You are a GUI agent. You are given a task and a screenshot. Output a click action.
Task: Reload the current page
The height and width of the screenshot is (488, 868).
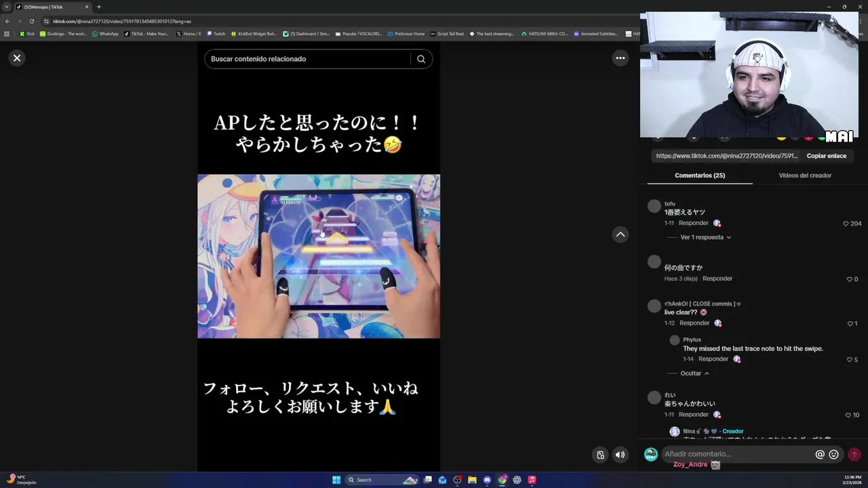coord(31,21)
